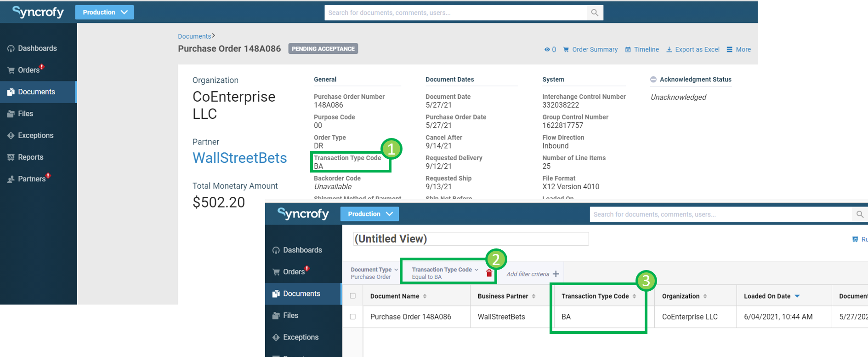Tick the checkbox for Purchase Order 148A086 row
The image size is (868, 357).
coord(353,317)
